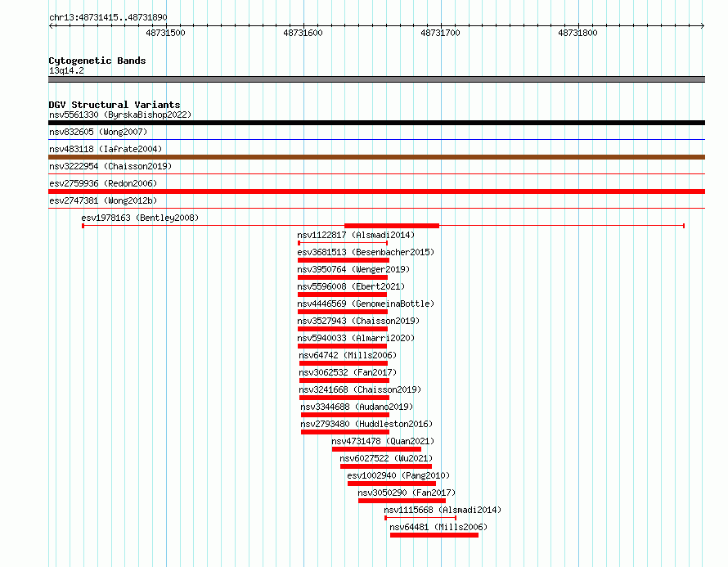Open variant nsv3241668 (Chaisson2019) label
Viewport: 728px width, 567px height.
click(x=360, y=389)
